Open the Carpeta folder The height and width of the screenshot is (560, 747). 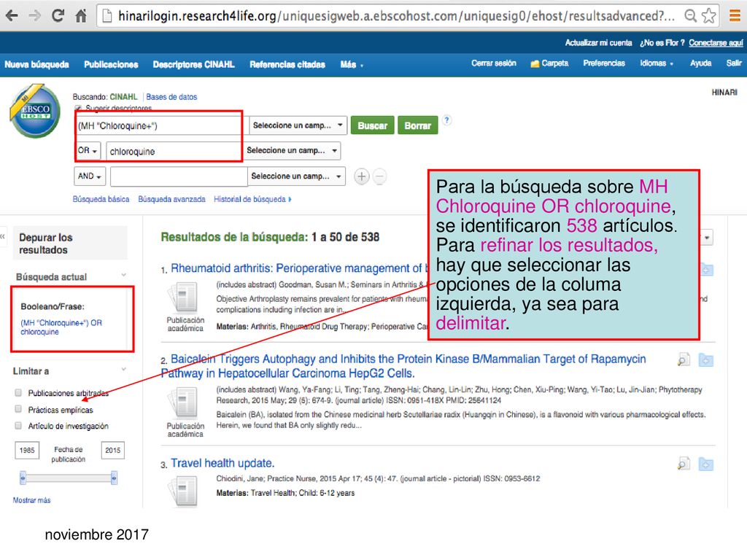pos(549,63)
